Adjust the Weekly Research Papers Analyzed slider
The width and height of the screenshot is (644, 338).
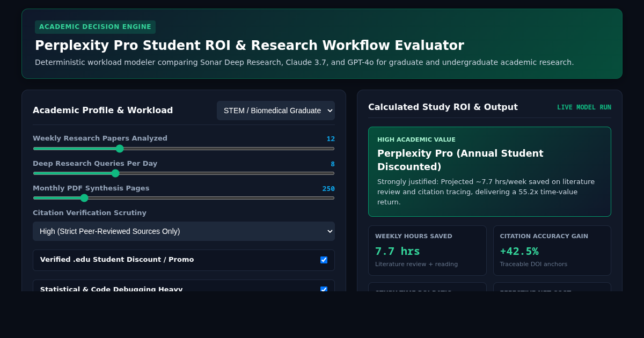point(184,149)
